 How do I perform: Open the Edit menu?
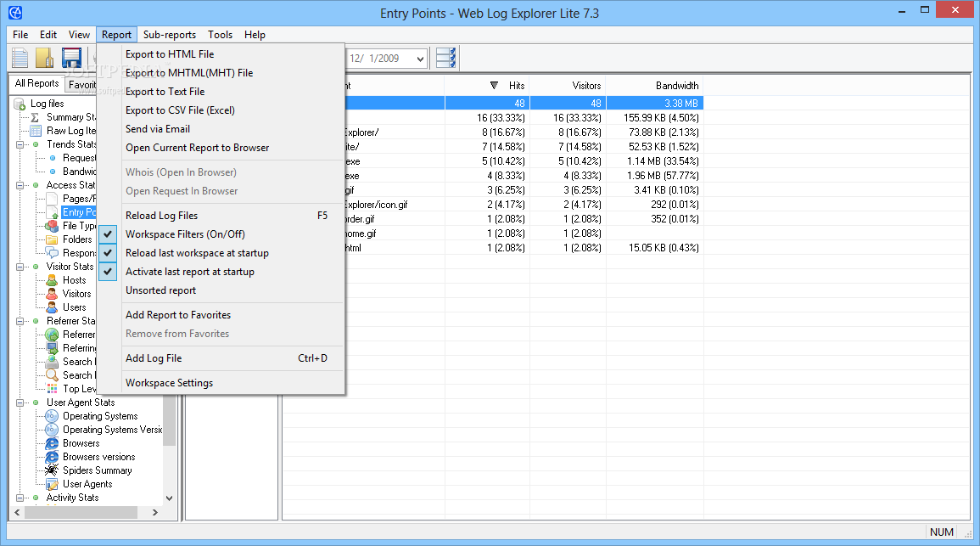coord(48,35)
